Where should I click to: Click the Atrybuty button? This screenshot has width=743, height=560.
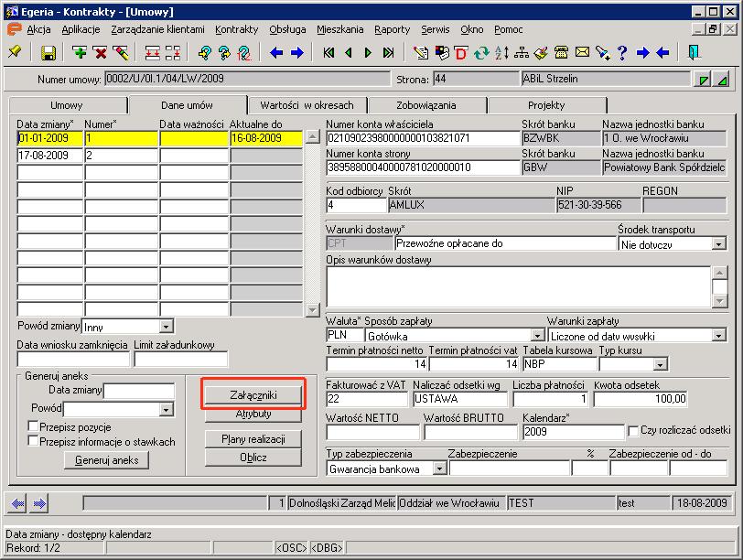click(253, 415)
